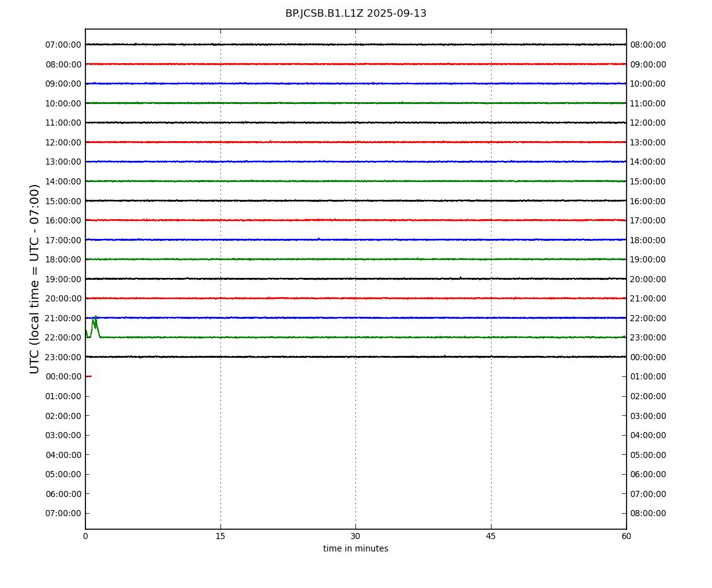The image size is (712, 588).
Task: Click the red 20:00:00 seismogram trace
Action: pyautogui.click(x=355, y=298)
